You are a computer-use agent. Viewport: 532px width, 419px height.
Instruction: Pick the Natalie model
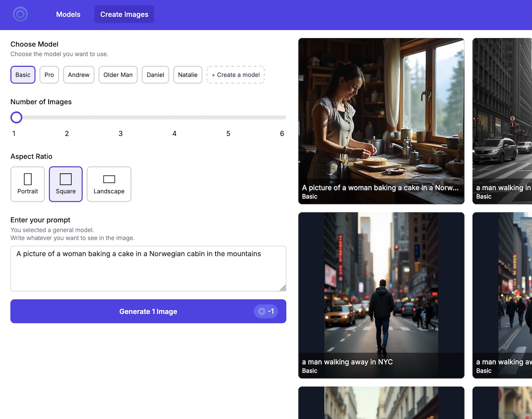pyautogui.click(x=188, y=75)
